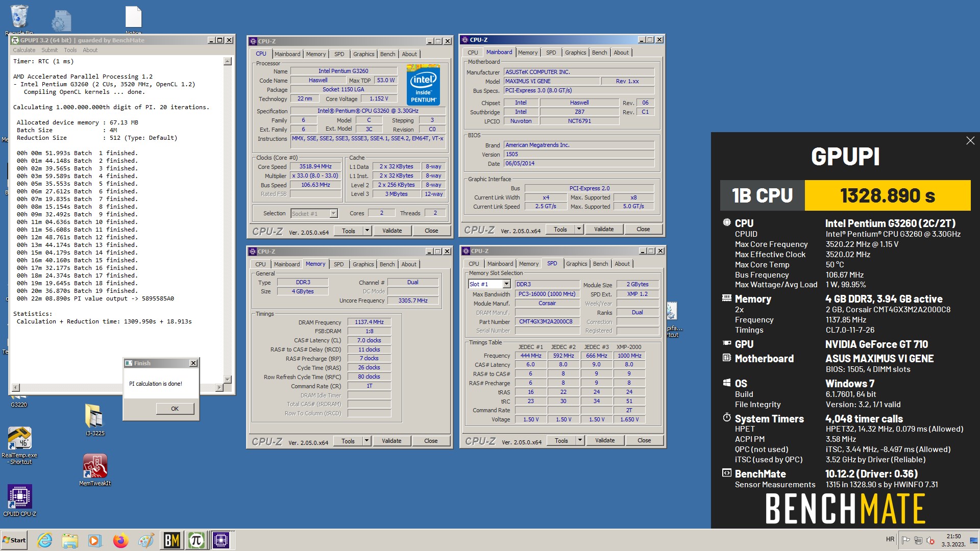Switch to Bench tab in CPU window

[x=388, y=54]
